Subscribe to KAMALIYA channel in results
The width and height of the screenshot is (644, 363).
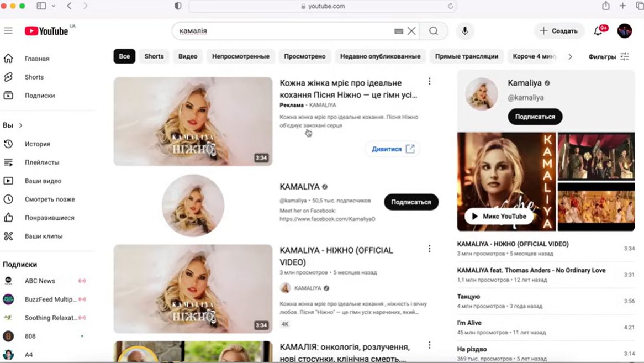click(411, 202)
